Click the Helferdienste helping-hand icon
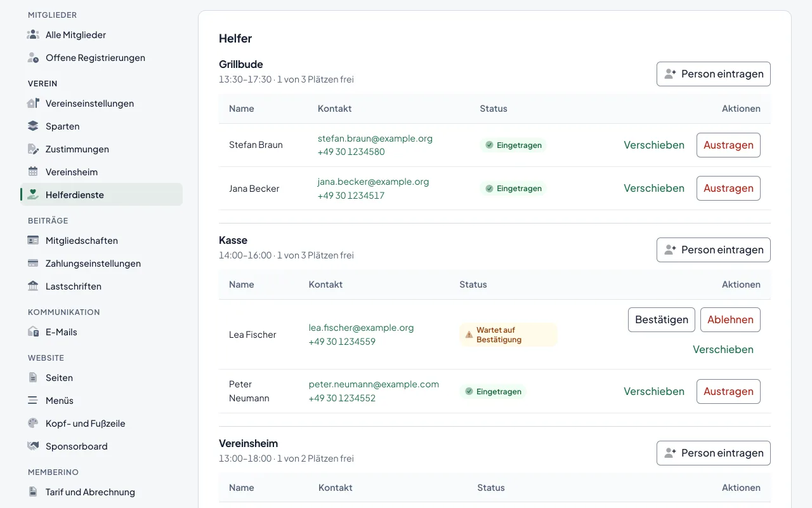This screenshot has height=508, width=812. (x=33, y=195)
